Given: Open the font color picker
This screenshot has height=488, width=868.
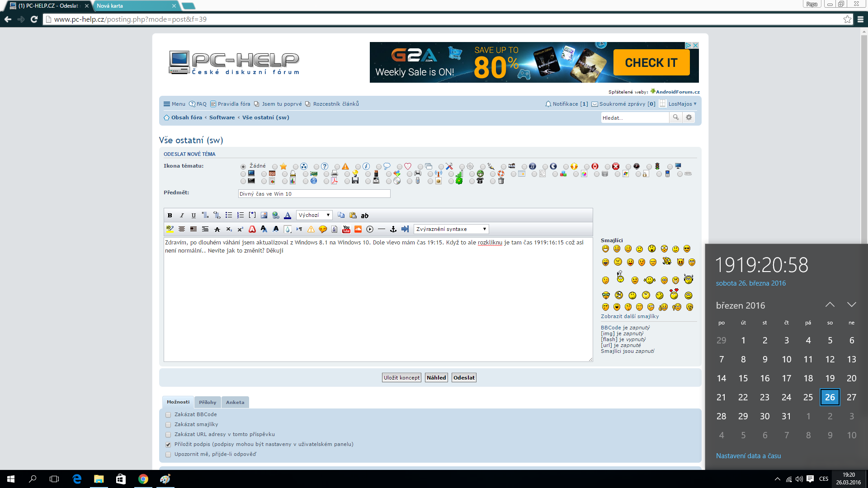Looking at the screenshot, I should (288, 216).
